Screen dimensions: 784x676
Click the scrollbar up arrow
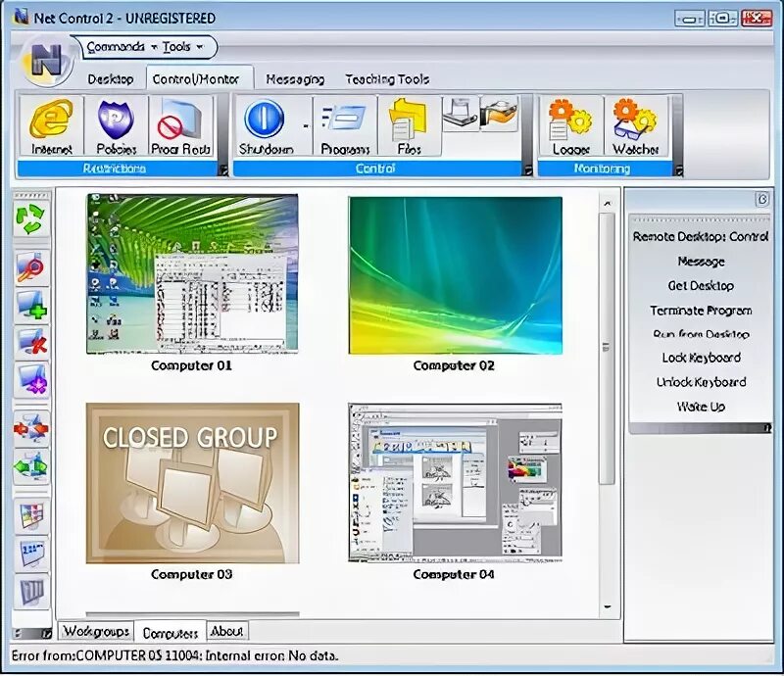click(x=607, y=203)
